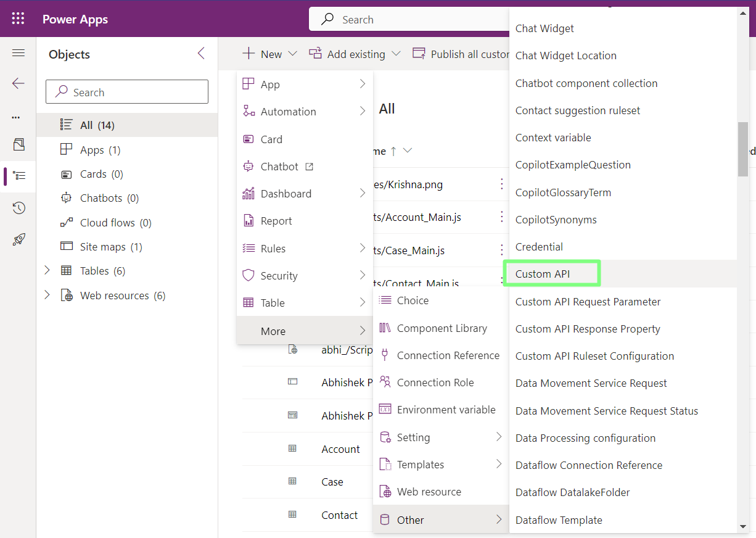
Task: Click the Objects pane Search field
Action: pos(127,92)
